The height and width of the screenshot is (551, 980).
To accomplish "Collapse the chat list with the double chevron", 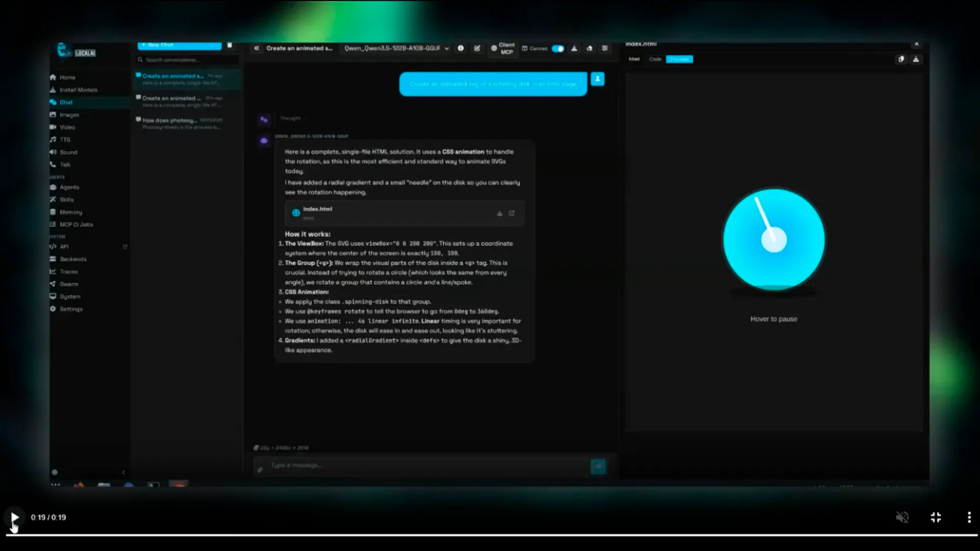I will (x=256, y=48).
